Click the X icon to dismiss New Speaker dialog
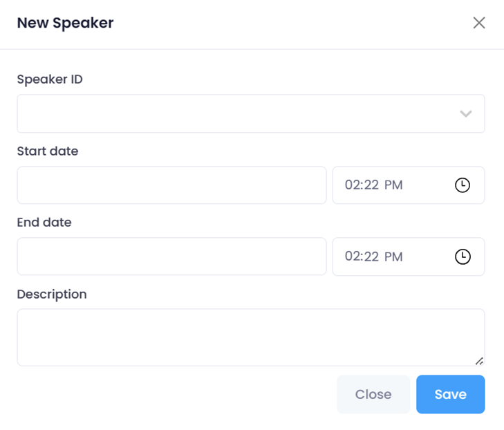The width and height of the screenshot is (504, 430). (x=478, y=23)
